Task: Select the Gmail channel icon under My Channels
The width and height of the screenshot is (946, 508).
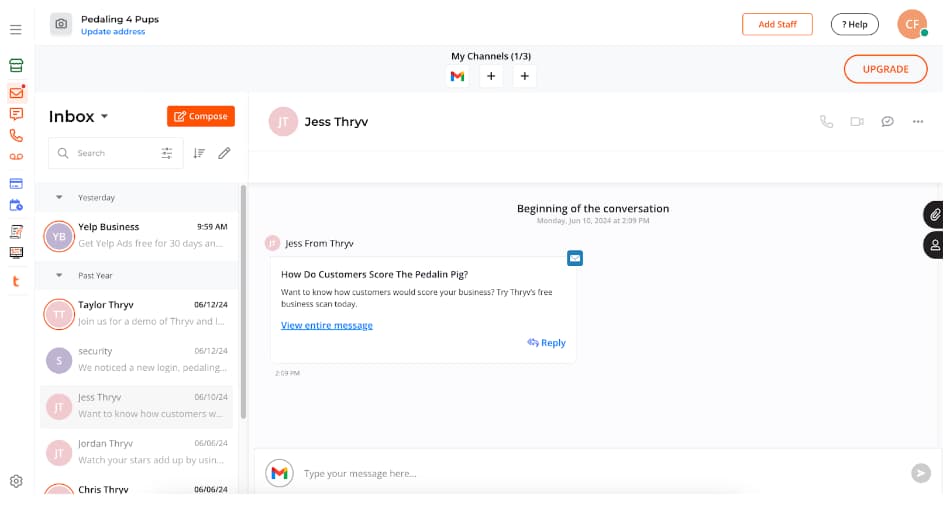Action: pos(457,76)
